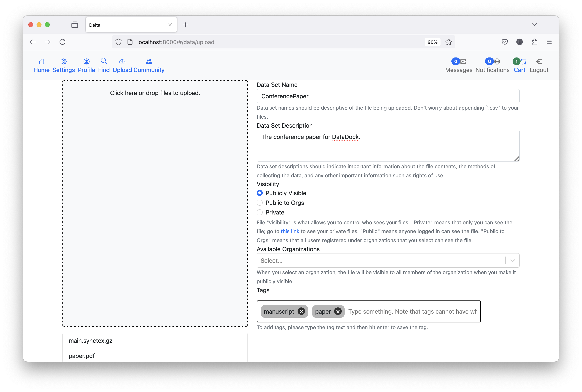582x392 pixels.
Task: Open the Messages envelope icon
Action: coord(463,62)
